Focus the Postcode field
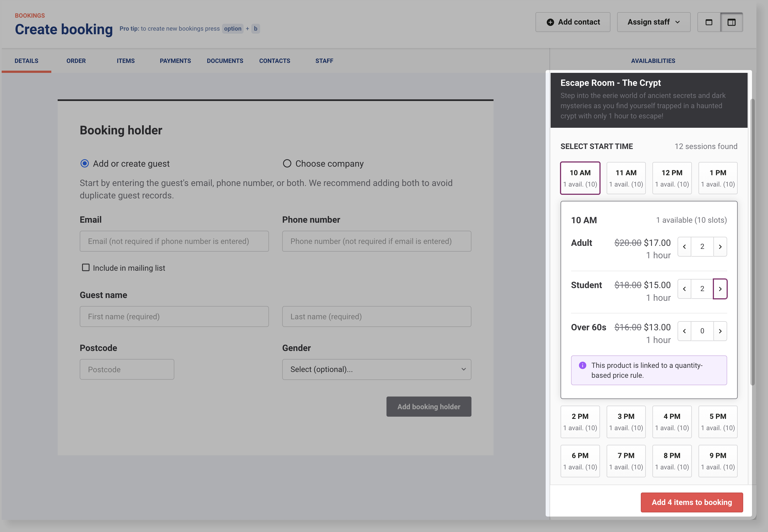This screenshot has height=532, width=768. [127, 369]
